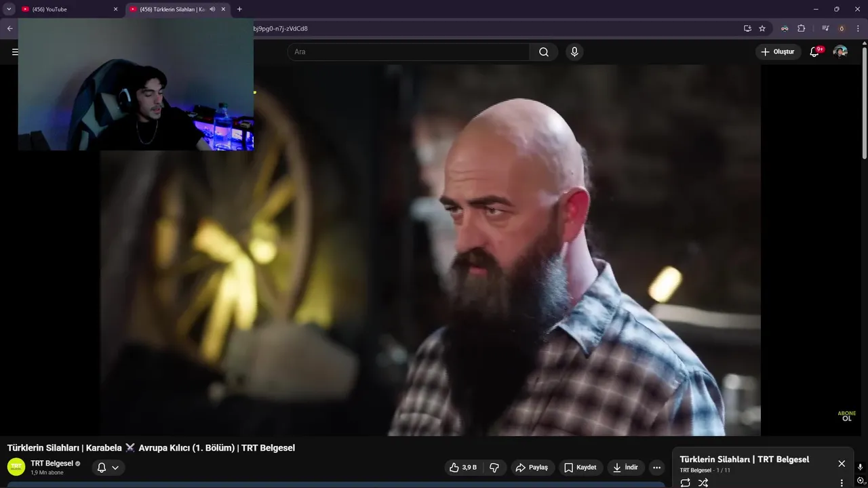Open the YouTube hamburger guide menu
The height and width of the screenshot is (488, 868).
14,52
